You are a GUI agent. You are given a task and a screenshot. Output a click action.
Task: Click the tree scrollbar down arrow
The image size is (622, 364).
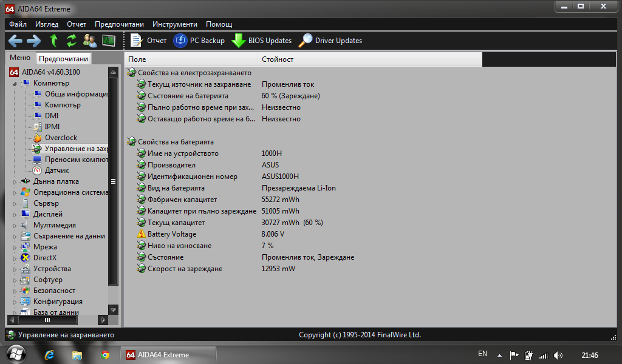(113, 310)
